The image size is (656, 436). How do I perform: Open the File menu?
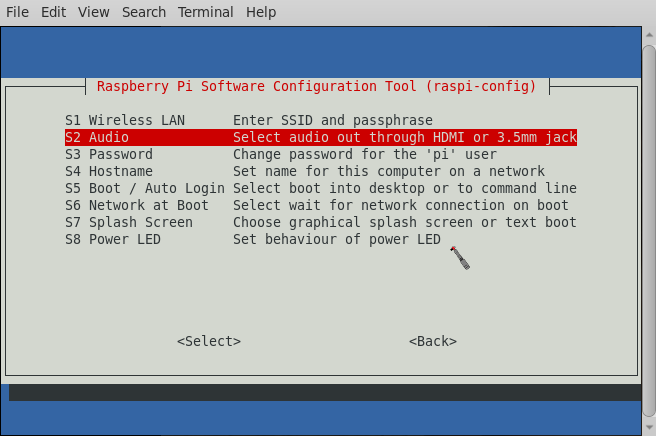[17, 12]
